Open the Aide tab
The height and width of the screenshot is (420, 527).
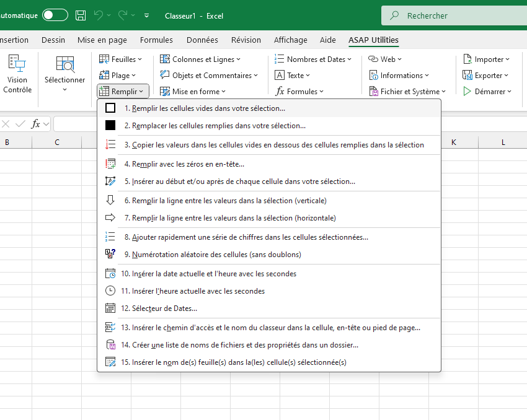(328, 40)
